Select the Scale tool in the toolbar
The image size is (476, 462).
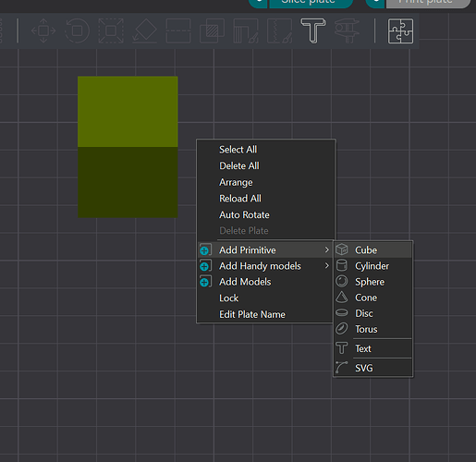click(x=111, y=30)
